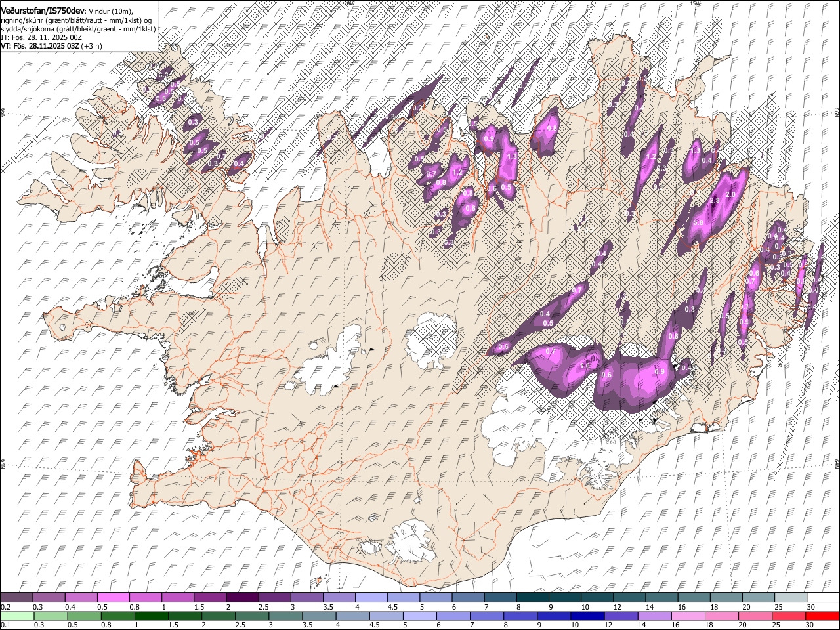The image size is (840, 630).
Task: Select the rain legend swatch starting at 3.5
Action: [x=319, y=616]
